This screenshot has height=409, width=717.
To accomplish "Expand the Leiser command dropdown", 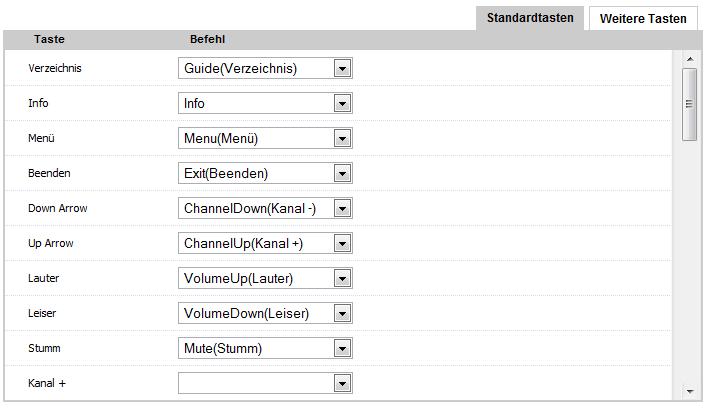I will [342, 314].
